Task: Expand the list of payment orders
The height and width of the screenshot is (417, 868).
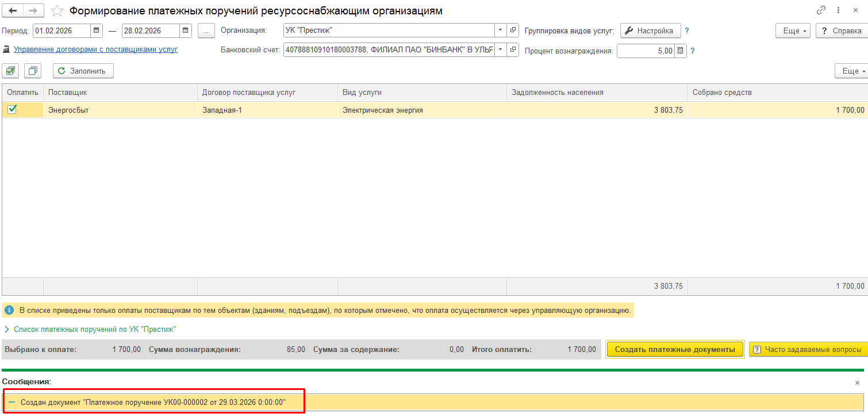Action: click(x=7, y=330)
